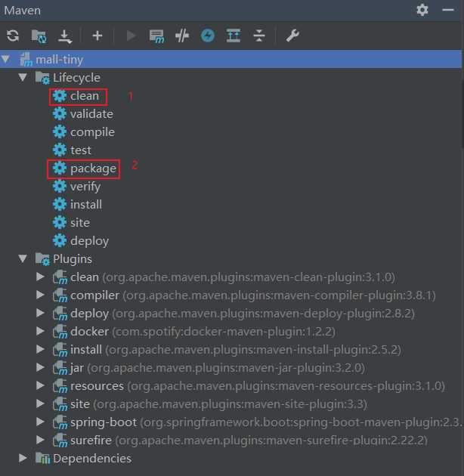Open the Maven panel gear options menu
Screen dimensions: 464x476
pos(422,10)
